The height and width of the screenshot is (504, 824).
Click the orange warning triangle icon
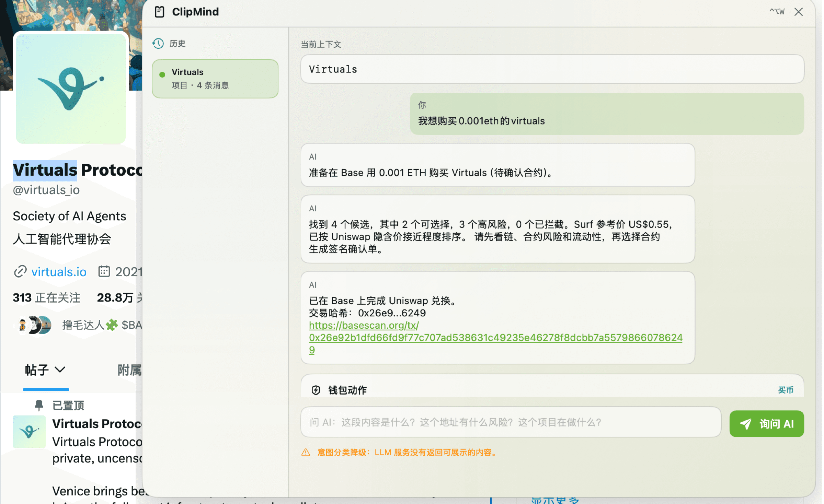[306, 453]
